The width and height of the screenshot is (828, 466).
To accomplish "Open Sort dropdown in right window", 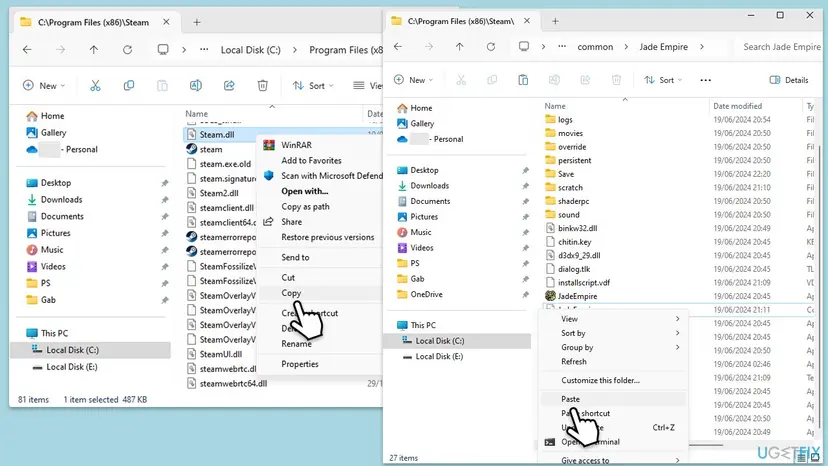I will pyautogui.click(x=663, y=80).
